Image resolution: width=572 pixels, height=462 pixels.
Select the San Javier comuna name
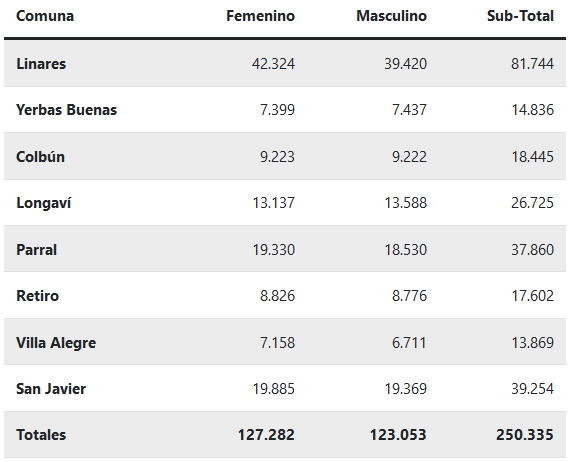[51, 389]
